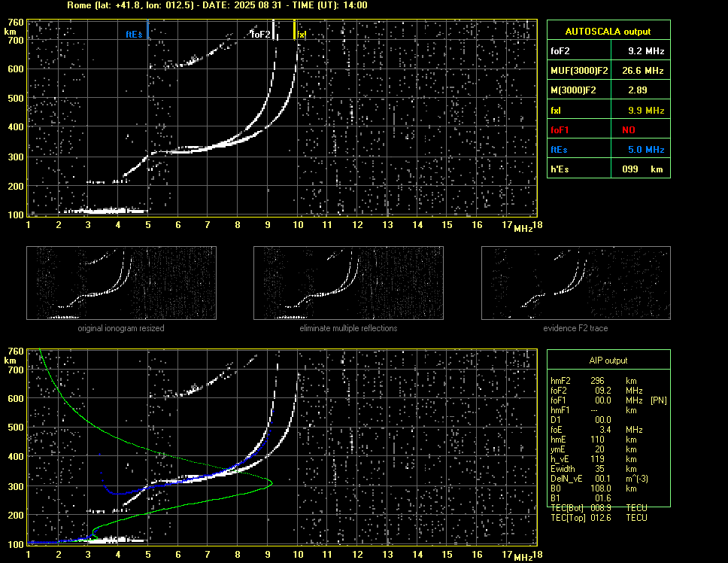This screenshot has height=563, width=728.
Task: Click the green electron density profile peak
Action: click(271, 483)
